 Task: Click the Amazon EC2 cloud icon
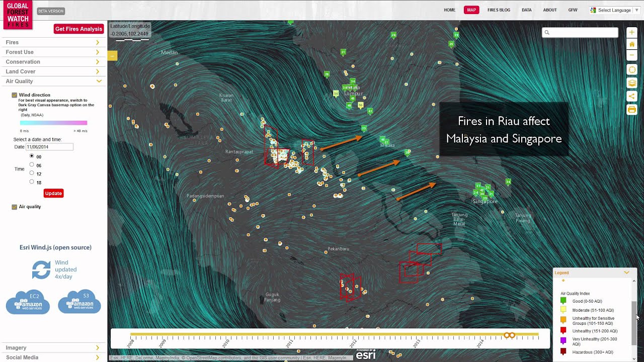(28, 302)
